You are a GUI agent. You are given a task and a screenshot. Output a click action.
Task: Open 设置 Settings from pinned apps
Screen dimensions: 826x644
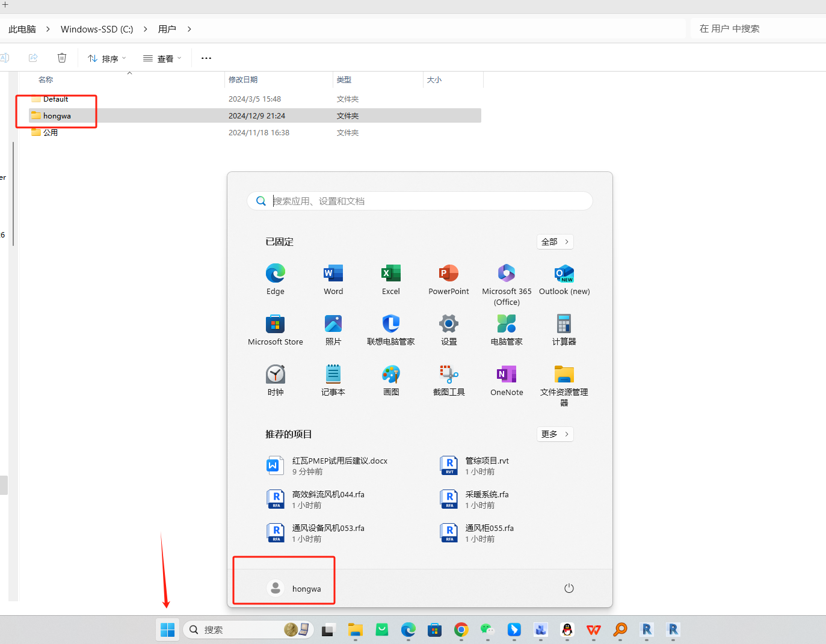point(449,330)
